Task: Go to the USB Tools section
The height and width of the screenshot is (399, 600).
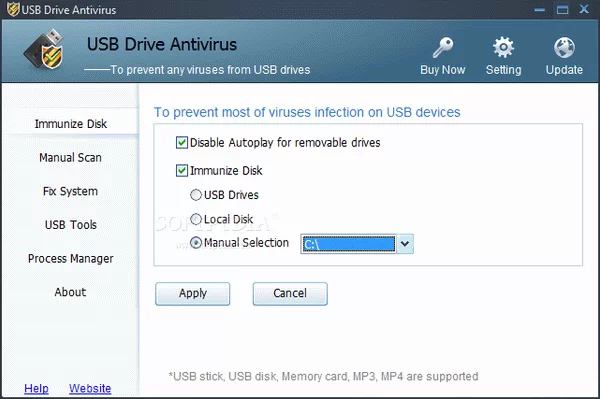Action: click(70, 225)
